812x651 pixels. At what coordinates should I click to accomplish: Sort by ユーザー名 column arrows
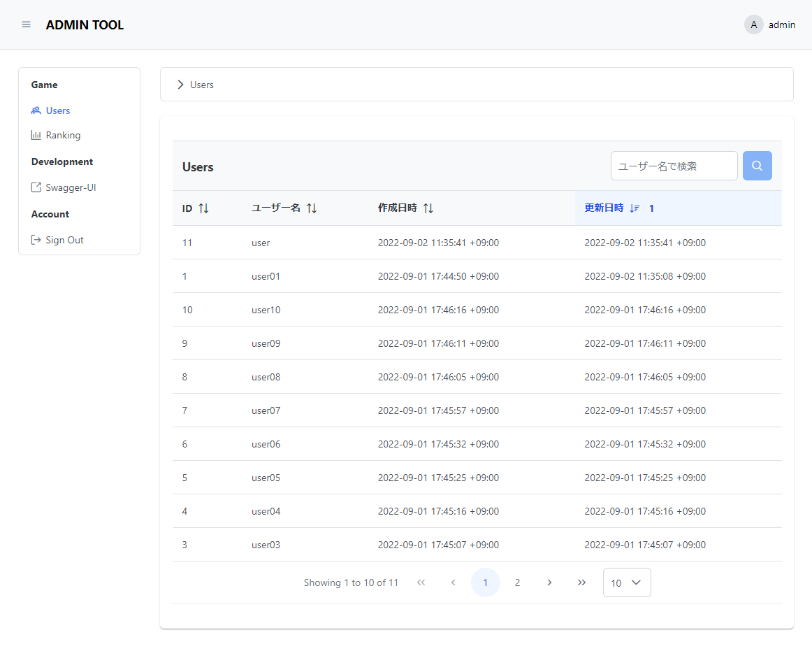point(311,208)
